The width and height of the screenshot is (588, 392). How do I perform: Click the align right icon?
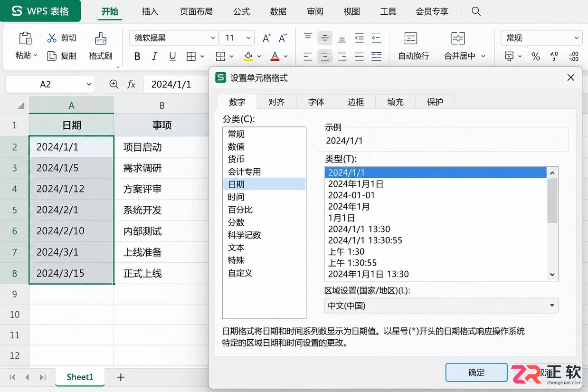[342, 57]
